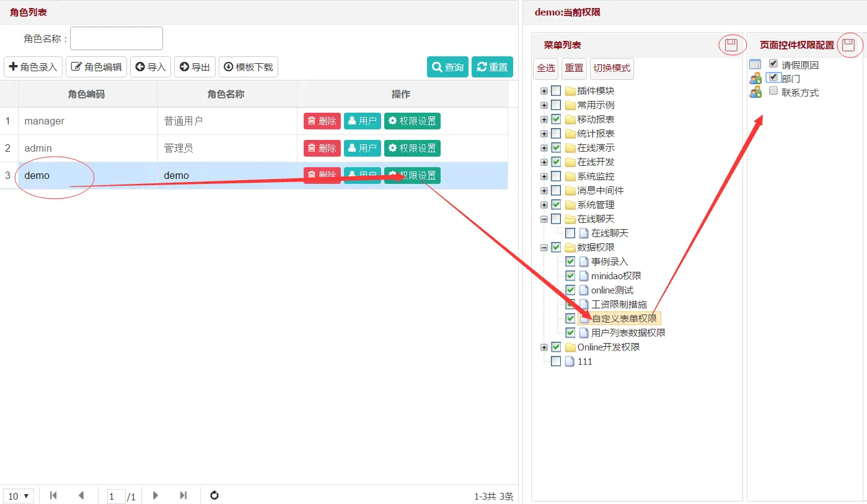Check the 系统监控 checkbox
867x504 pixels.
click(x=556, y=176)
